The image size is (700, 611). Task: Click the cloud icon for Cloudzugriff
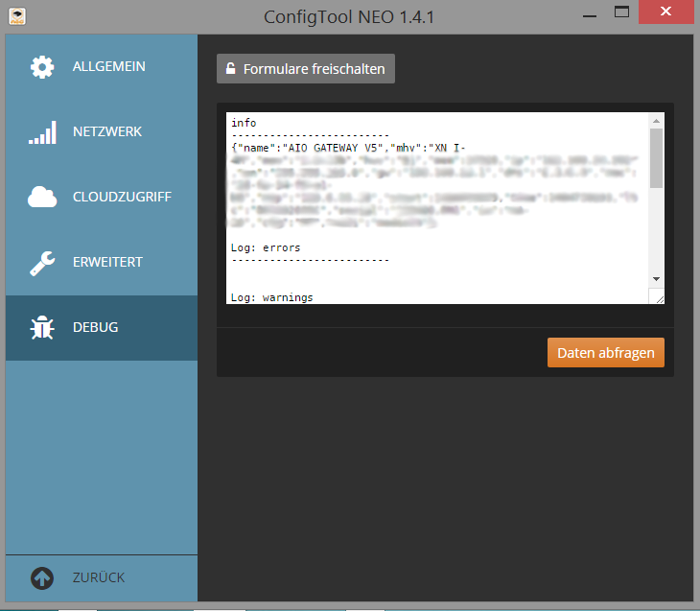pos(42,198)
